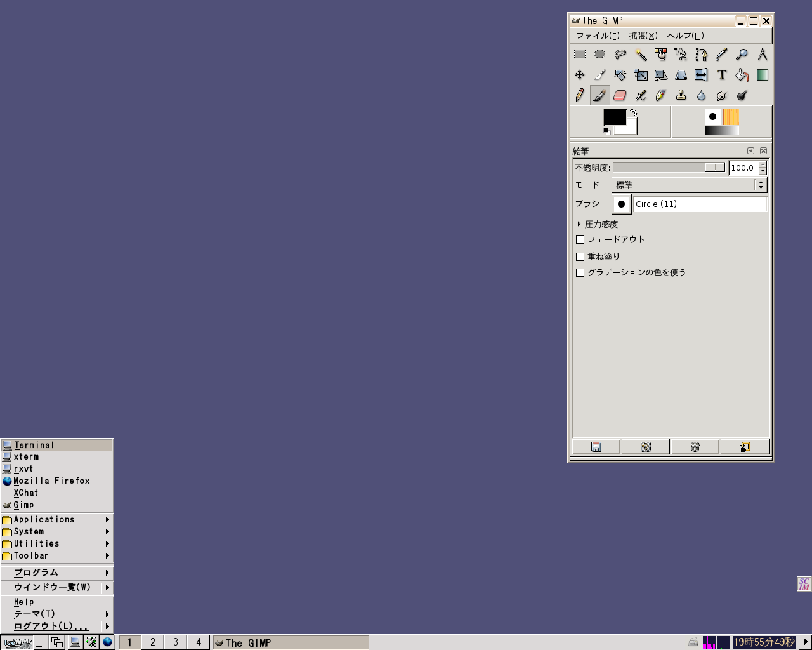The width and height of the screenshot is (812, 650).
Task: Select the Flip tool
Action: (x=702, y=75)
